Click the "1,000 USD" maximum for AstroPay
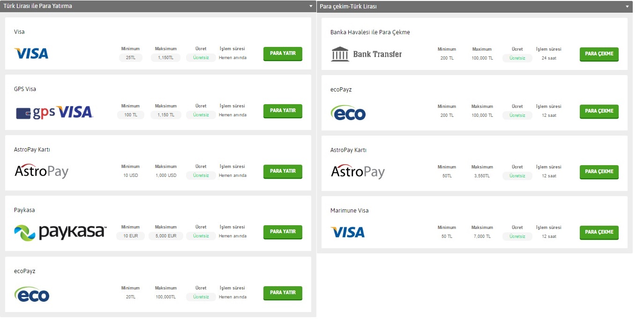 [166, 175]
